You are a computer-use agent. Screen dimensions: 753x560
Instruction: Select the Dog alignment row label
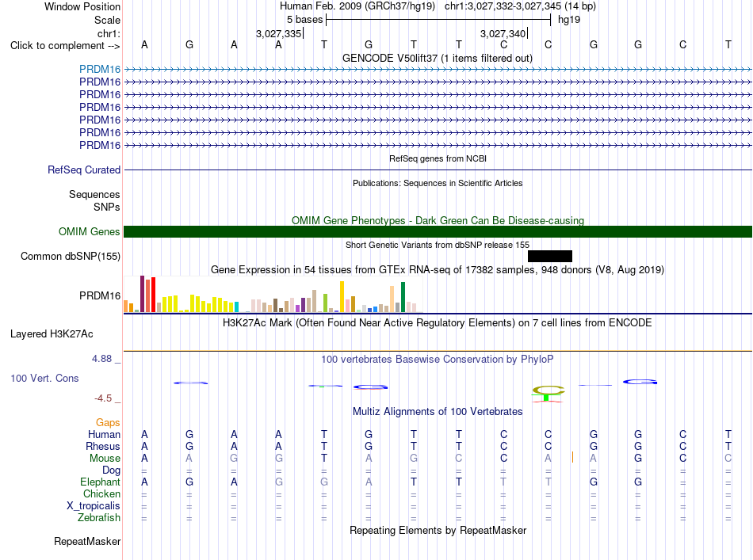point(111,470)
